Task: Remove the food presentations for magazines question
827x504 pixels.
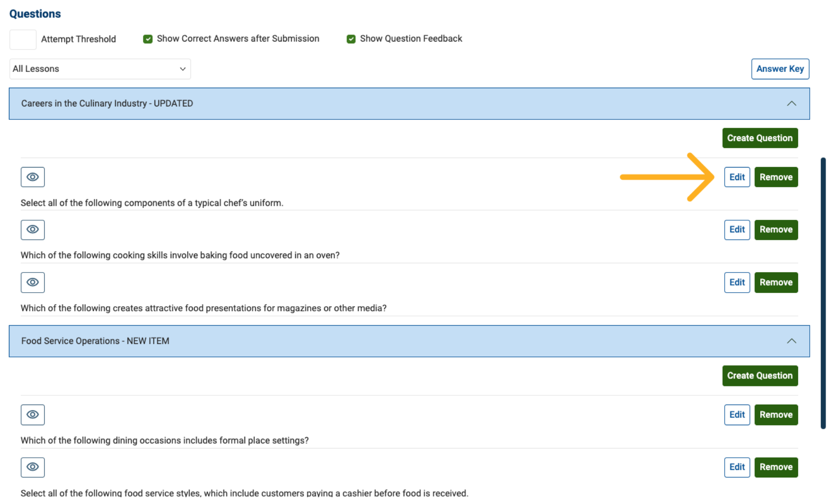Action: [776, 282]
